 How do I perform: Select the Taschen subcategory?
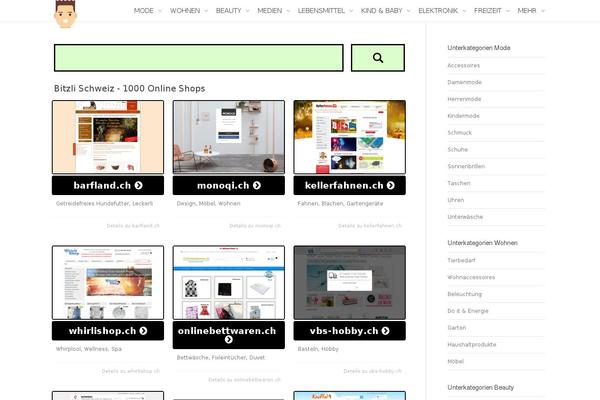pos(459,183)
